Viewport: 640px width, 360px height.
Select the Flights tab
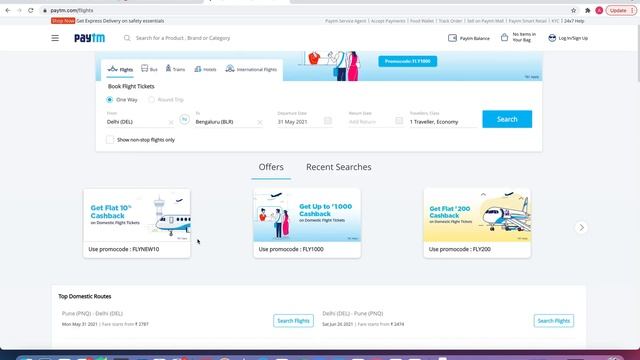120,69
